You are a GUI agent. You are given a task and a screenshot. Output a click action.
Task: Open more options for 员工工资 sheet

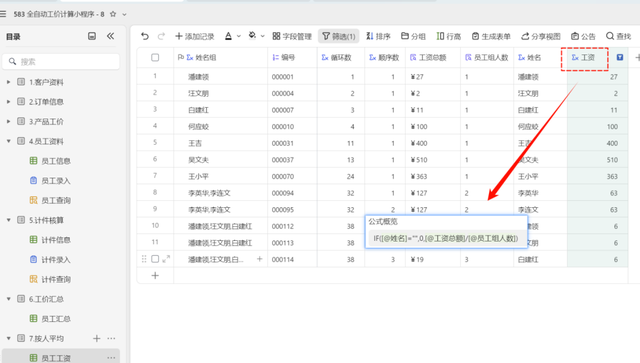(x=111, y=358)
